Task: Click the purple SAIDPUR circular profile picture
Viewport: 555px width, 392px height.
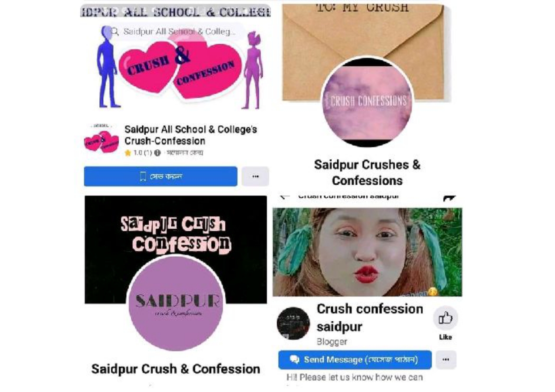Action: point(177,303)
